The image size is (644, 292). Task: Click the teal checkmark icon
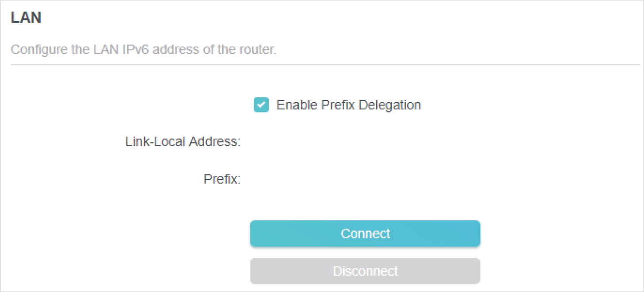click(x=261, y=105)
